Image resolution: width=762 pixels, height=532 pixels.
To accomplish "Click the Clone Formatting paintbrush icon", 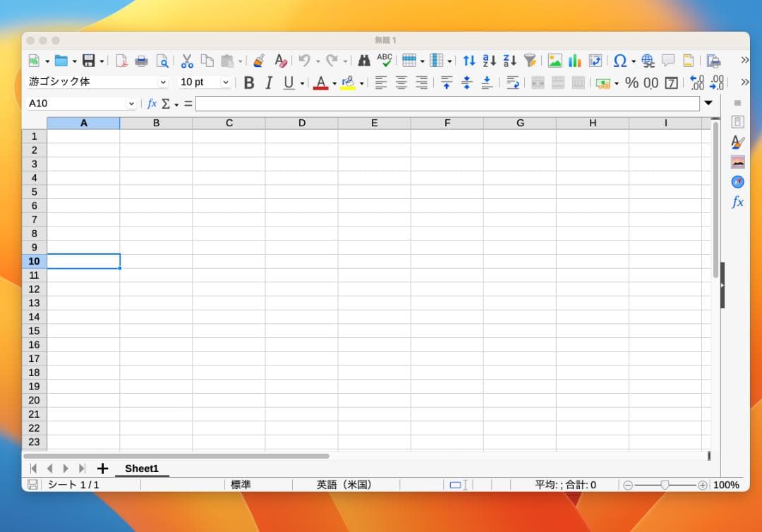I will (x=259, y=61).
